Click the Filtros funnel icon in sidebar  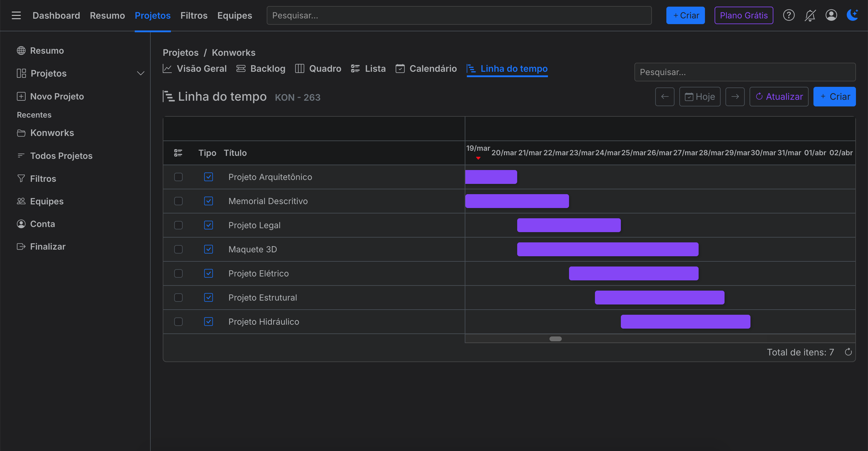coord(21,178)
